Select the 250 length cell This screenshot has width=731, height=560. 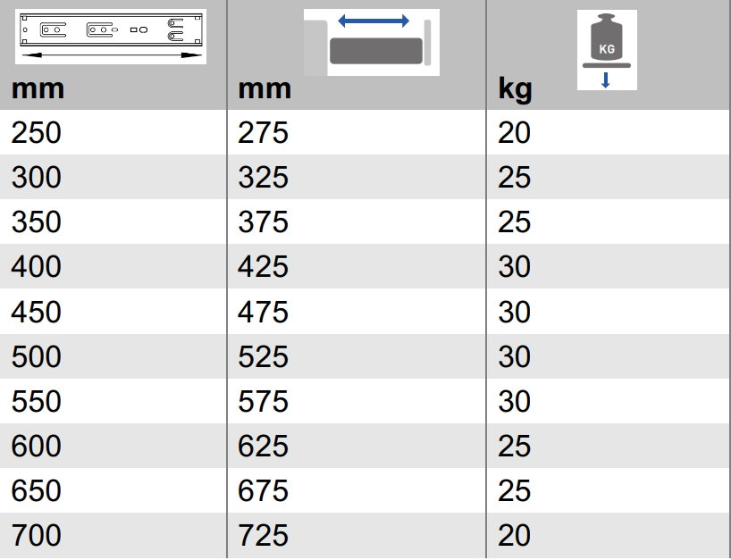113,132
